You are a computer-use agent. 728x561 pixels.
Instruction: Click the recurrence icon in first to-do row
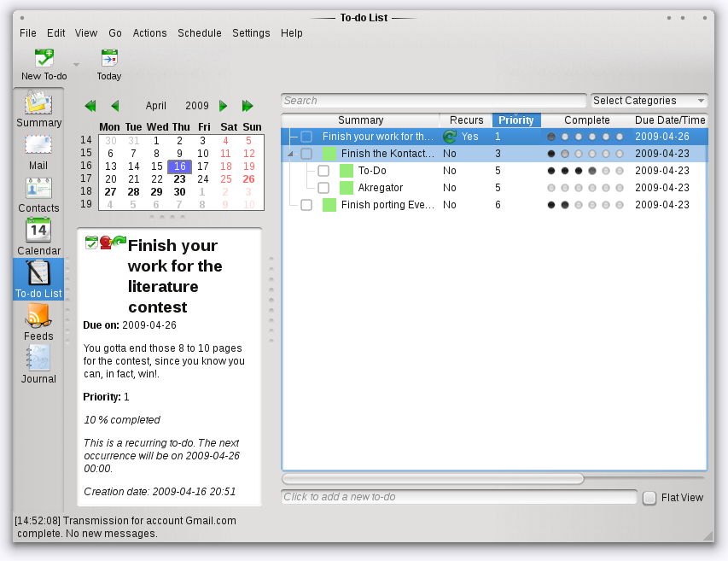450,137
